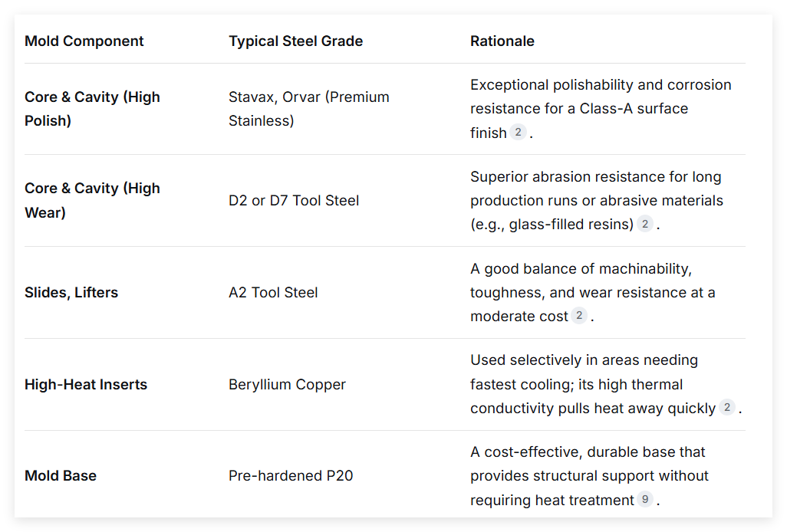Click citation badge after 'moderate cost'

[x=579, y=315]
